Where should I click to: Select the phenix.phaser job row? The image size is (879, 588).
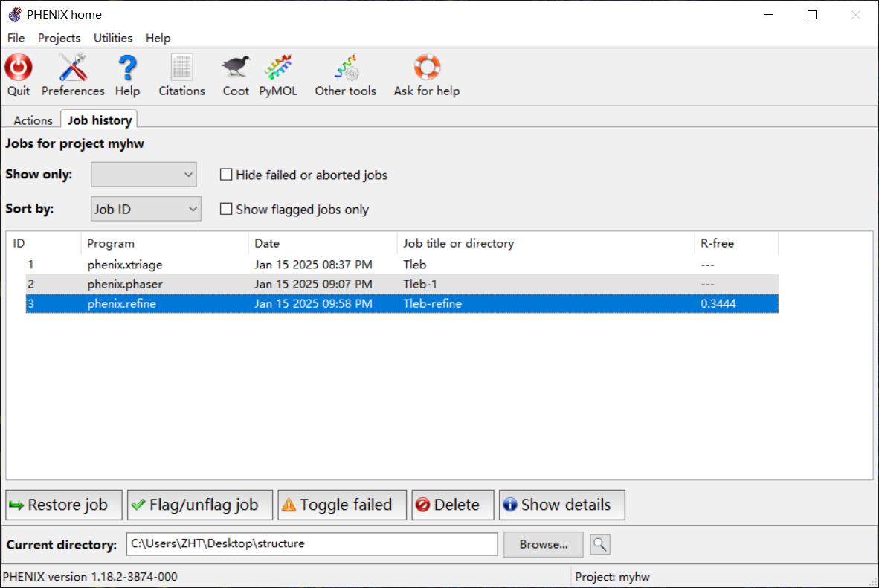click(402, 284)
